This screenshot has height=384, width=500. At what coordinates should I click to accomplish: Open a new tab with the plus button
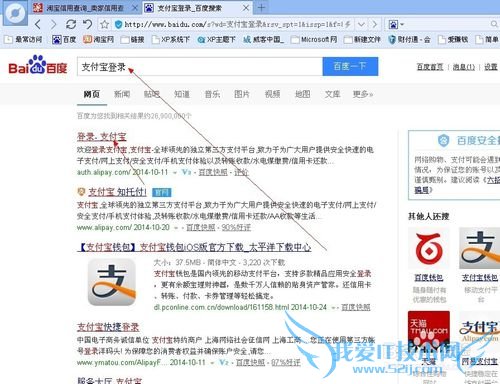point(262,8)
